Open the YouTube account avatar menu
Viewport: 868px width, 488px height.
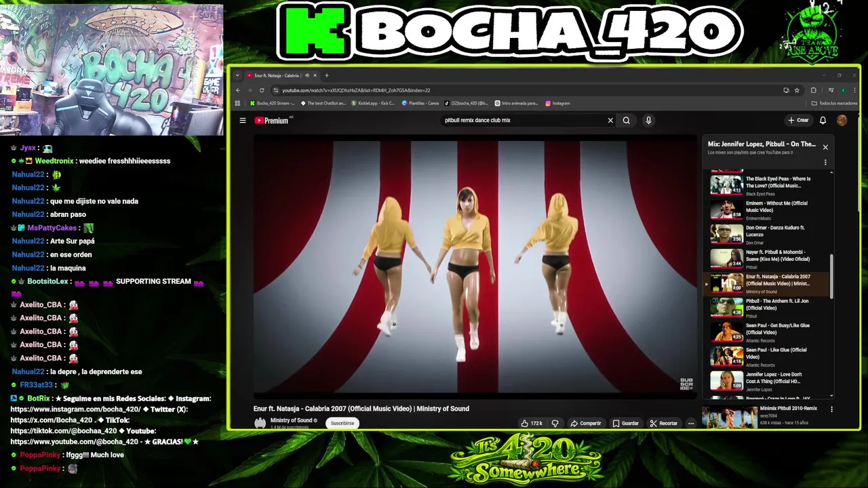pyautogui.click(x=842, y=121)
